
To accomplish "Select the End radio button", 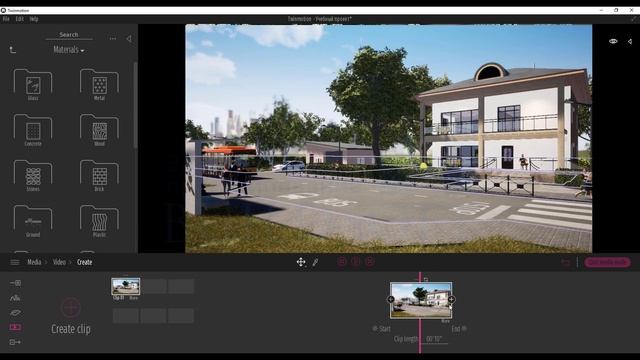I will 464,329.
